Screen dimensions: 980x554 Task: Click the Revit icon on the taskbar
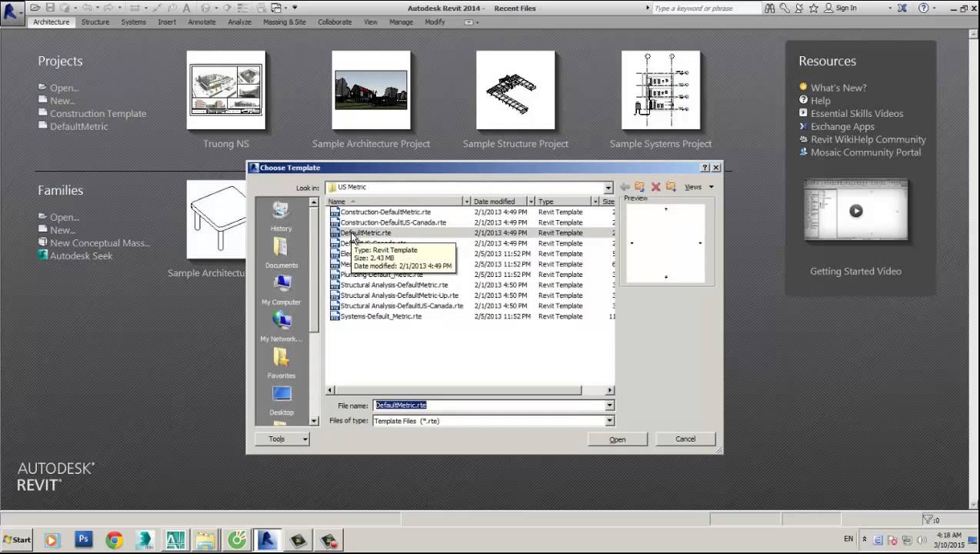[x=267, y=540]
